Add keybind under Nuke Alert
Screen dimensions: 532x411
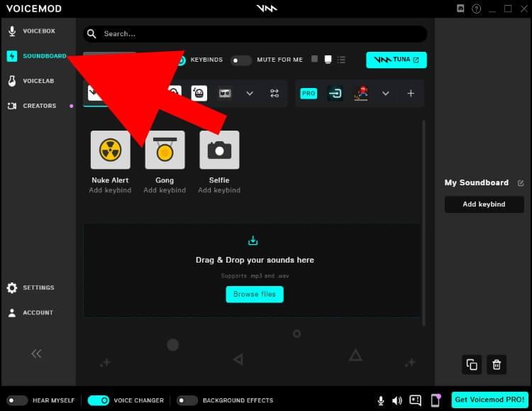point(110,190)
